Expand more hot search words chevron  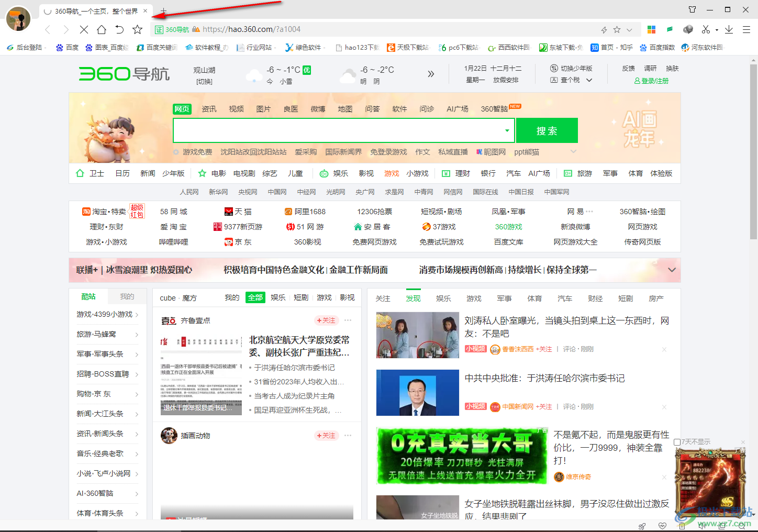click(573, 152)
